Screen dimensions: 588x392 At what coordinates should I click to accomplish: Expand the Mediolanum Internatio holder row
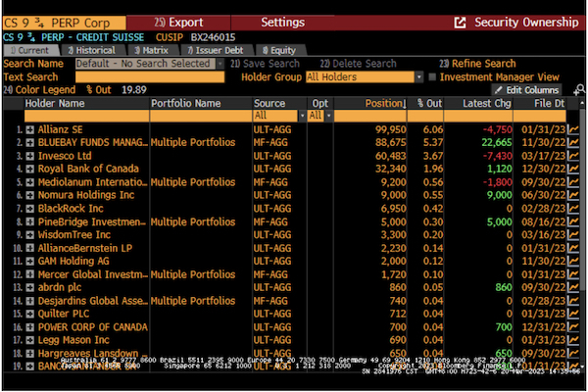pos(30,182)
